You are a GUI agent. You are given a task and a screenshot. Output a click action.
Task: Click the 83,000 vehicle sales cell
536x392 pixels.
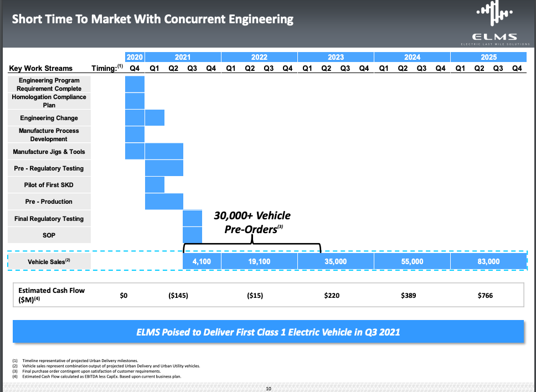(488, 261)
